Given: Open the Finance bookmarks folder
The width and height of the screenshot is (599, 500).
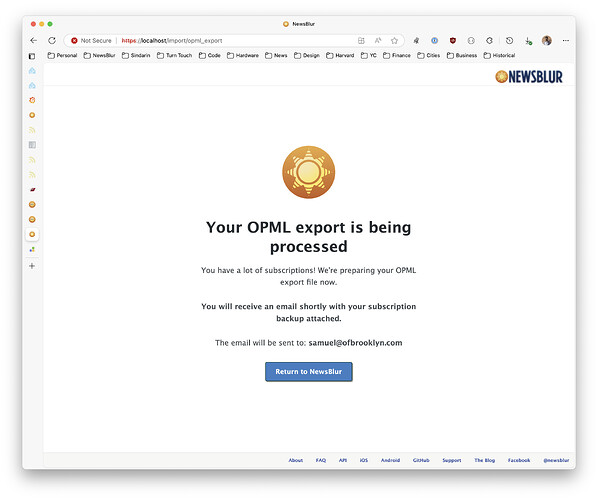Looking at the screenshot, I should coord(397,55).
